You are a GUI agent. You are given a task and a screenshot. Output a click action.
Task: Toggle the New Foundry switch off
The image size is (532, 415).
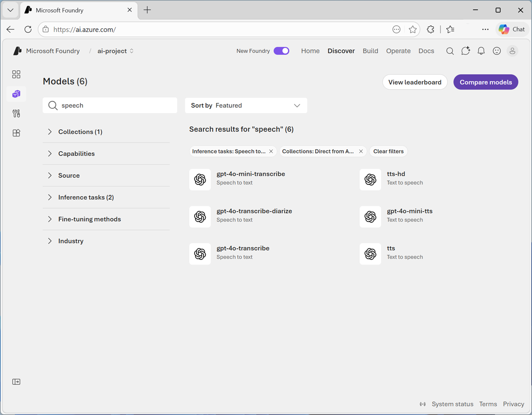(281, 51)
